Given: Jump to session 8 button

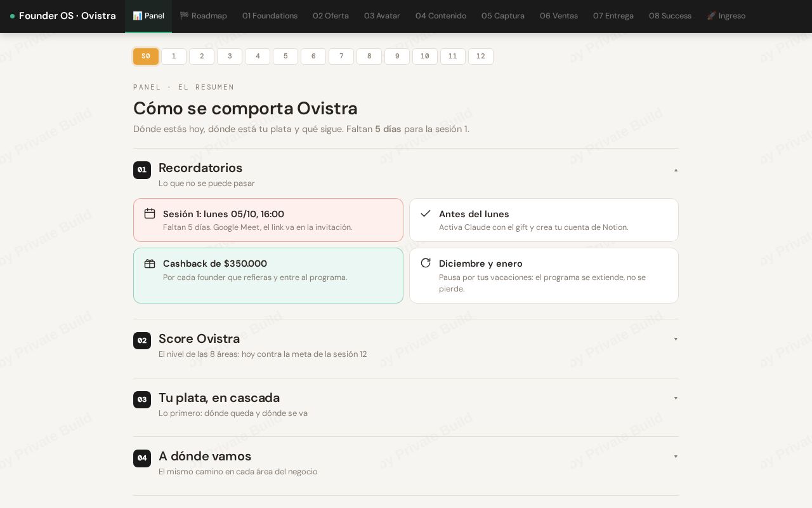Looking at the screenshot, I should pyautogui.click(x=369, y=57).
